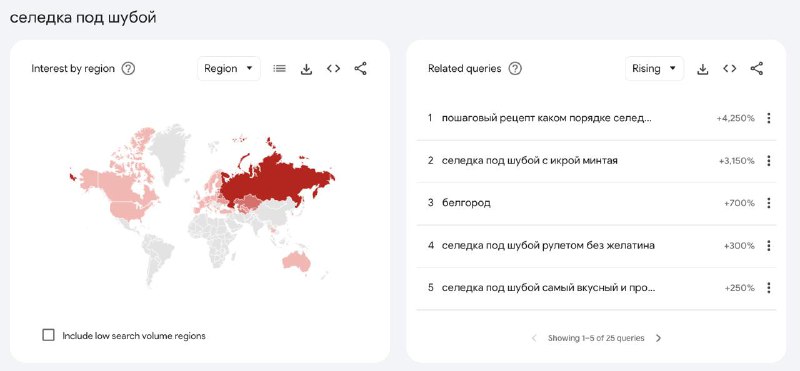Open the Rising dropdown

tap(654, 68)
